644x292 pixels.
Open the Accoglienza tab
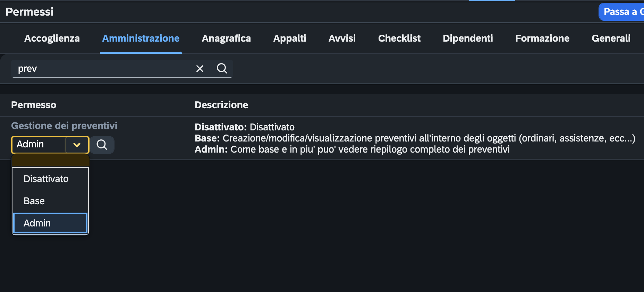(52, 38)
